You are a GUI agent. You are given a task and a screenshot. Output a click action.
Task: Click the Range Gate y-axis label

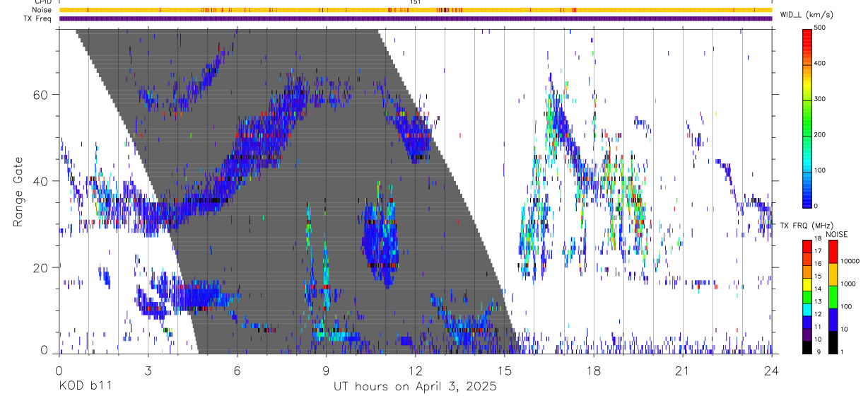click(x=17, y=192)
